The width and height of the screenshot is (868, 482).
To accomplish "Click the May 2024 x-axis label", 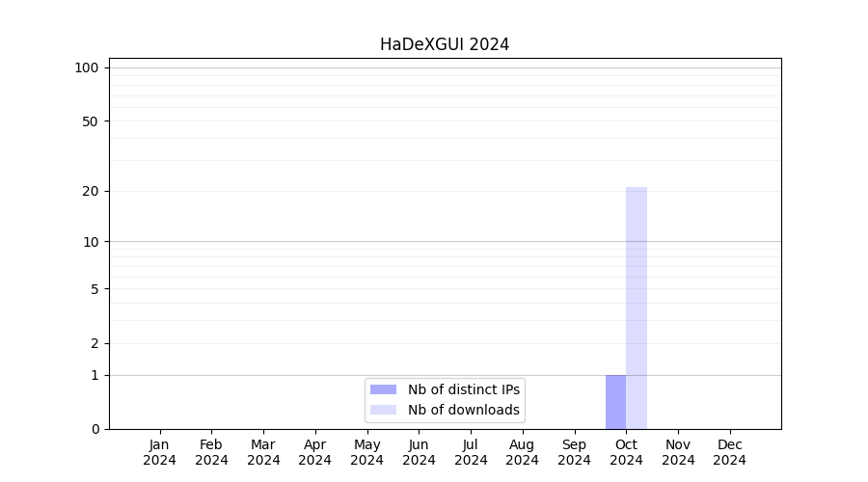I will tap(366, 452).
